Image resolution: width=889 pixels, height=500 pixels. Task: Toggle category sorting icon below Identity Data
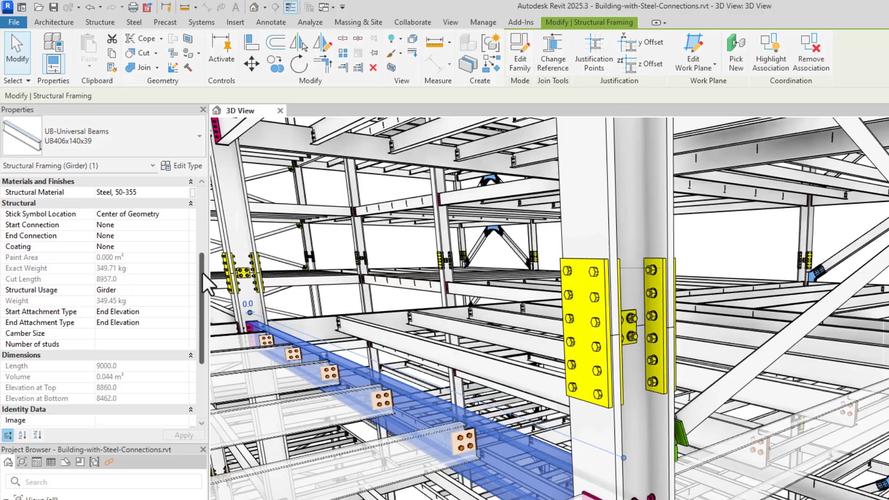[9, 435]
